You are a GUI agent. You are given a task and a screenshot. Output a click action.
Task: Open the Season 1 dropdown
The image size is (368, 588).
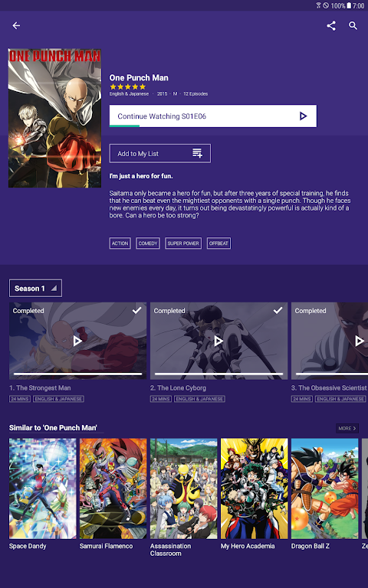click(36, 289)
